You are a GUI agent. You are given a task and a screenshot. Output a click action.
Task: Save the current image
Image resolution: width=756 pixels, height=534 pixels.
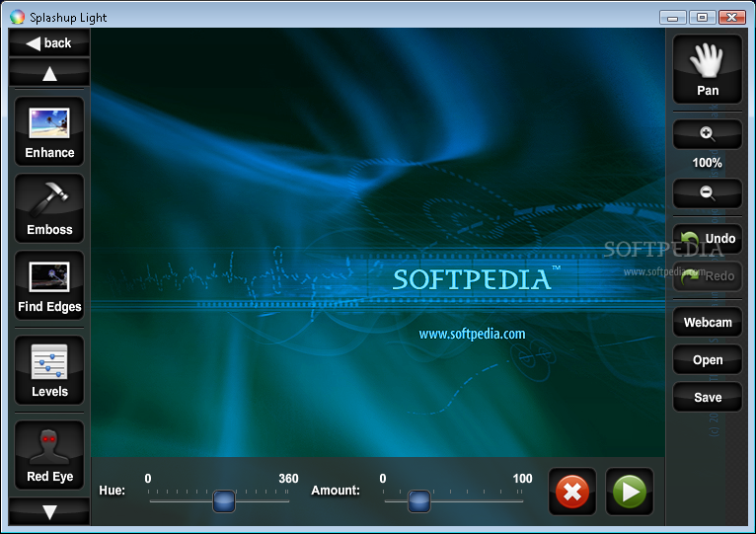pyautogui.click(x=708, y=398)
